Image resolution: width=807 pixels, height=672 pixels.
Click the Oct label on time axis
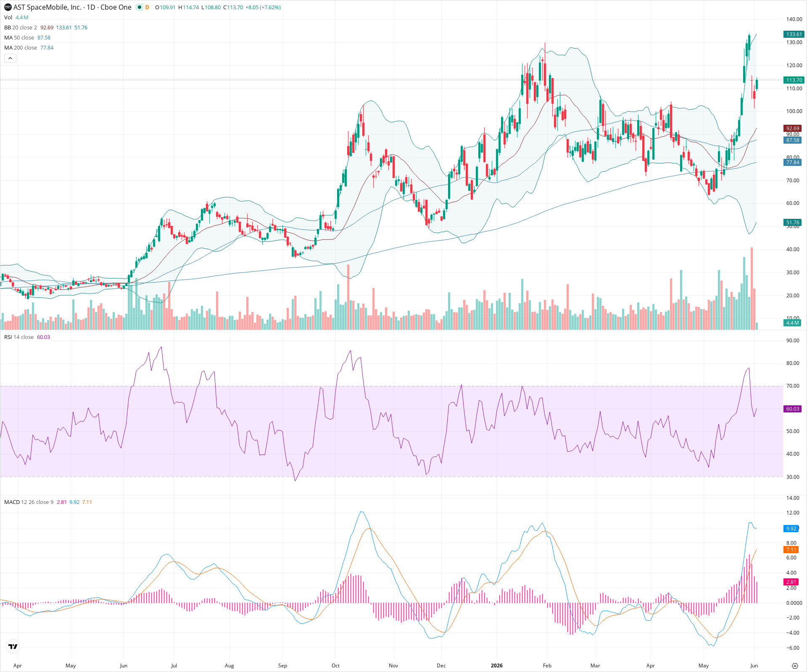coord(336,666)
